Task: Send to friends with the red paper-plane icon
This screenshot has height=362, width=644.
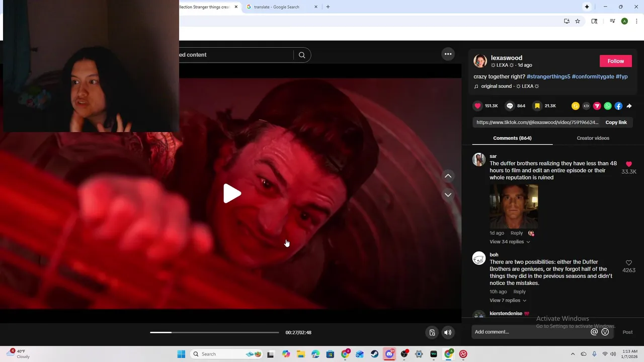Action: (x=597, y=106)
